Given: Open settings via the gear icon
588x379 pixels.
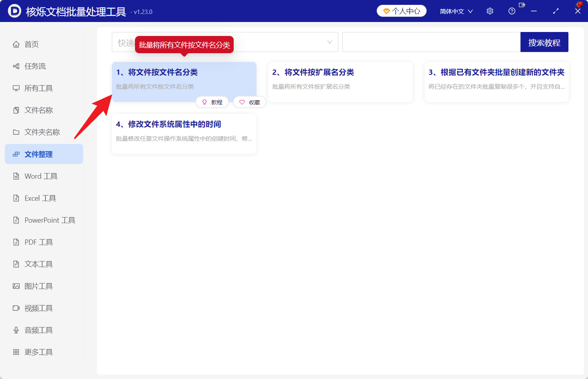Looking at the screenshot, I should point(490,11).
